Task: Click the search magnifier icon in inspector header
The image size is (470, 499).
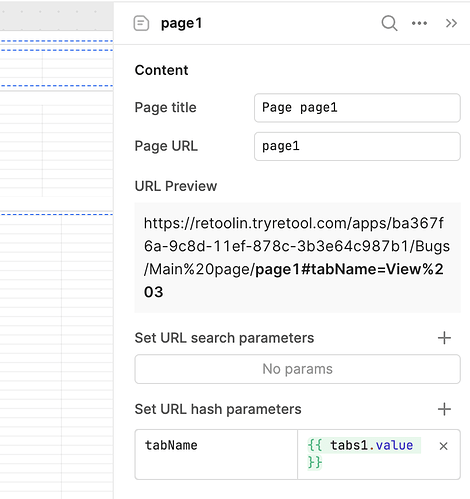Action: (389, 23)
